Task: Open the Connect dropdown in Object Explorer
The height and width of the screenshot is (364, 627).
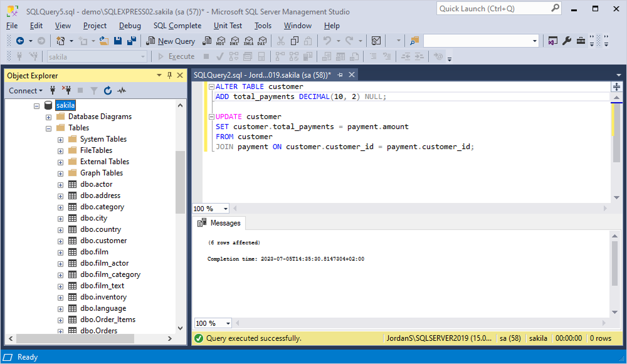Action: point(25,91)
